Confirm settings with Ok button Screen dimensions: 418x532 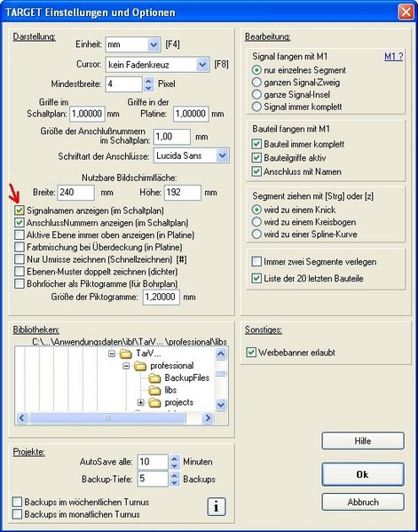coord(363,474)
